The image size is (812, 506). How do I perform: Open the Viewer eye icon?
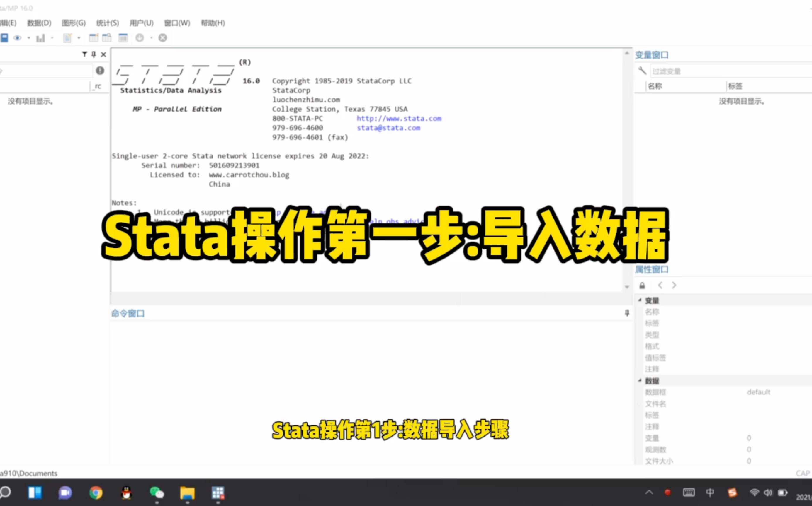17,38
